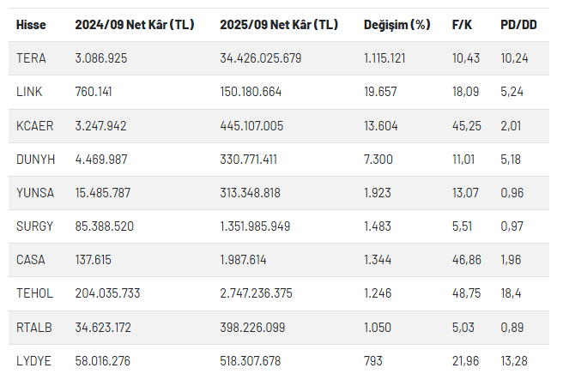This screenshot has height=392, width=563.
Task: Open the KCAER ticker row
Action: coord(34,125)
